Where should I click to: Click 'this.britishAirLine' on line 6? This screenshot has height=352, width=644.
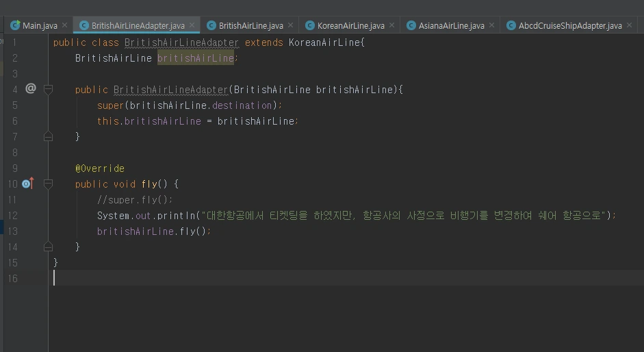click(x=149, y=121)
